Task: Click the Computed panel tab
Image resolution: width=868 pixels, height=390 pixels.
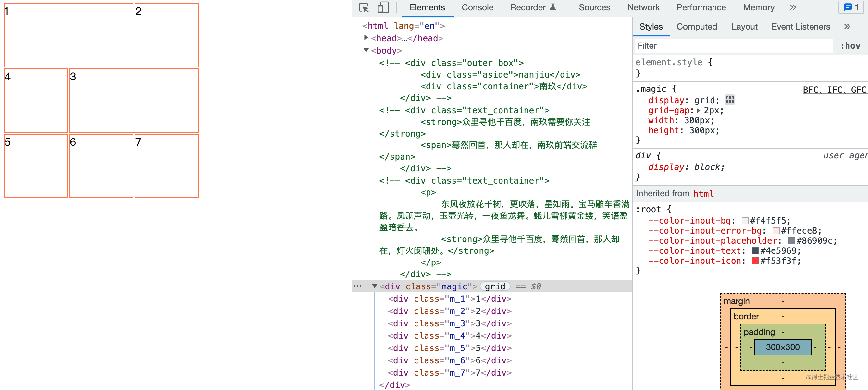Action: [x=697, y=27]
